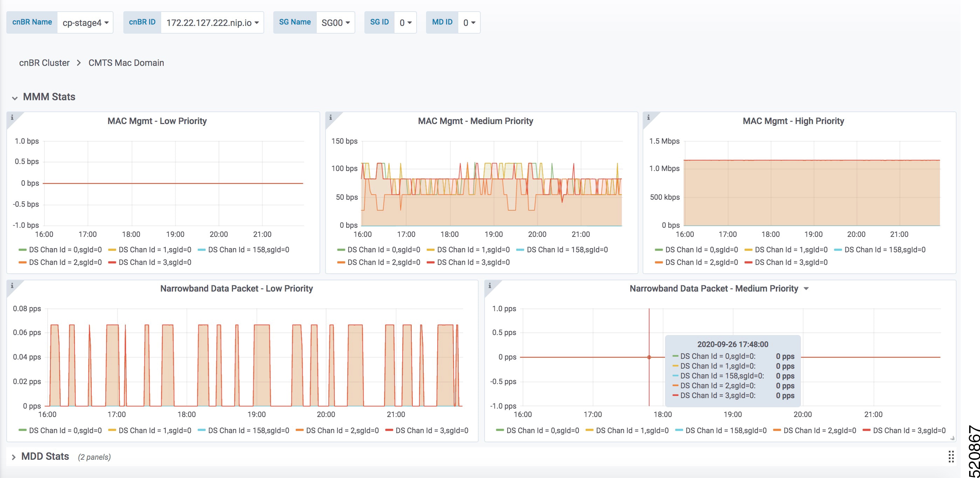Click cyan swatch for DS Chan Id = 158 in Narrowband Medium legend
Screen dimensions: 980x478
pyautogui.click(x=679, y=430)
